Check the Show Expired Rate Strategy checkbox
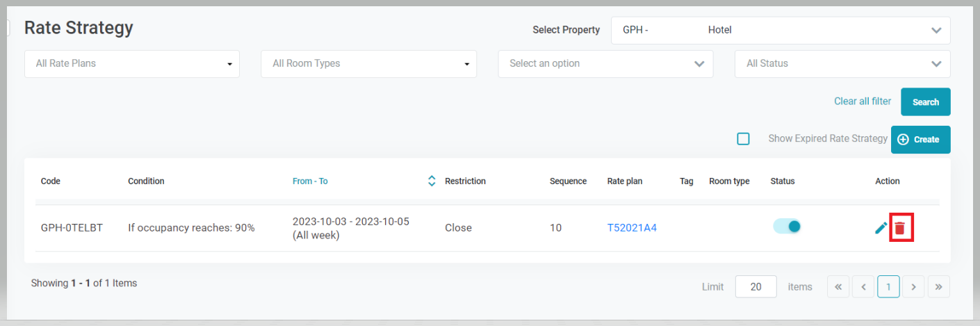This screenshot has height=326, width=980. 743,139
